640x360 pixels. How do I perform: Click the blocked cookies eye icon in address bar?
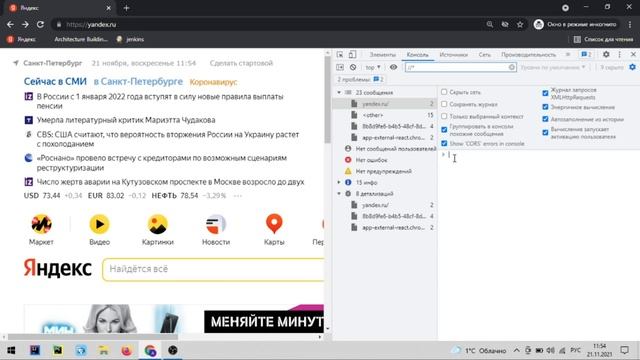pyautogui.click(x=505, y=24)
